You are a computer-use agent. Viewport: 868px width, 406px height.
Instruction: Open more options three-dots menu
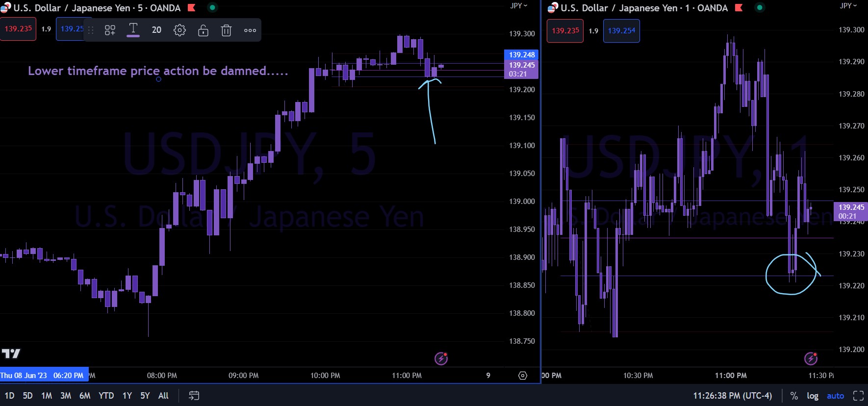[x=250, y=30]
